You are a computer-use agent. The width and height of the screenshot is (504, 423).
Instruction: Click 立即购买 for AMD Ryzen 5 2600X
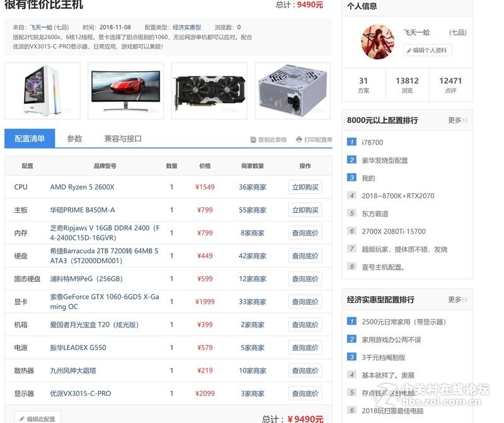tap(305, 187)
